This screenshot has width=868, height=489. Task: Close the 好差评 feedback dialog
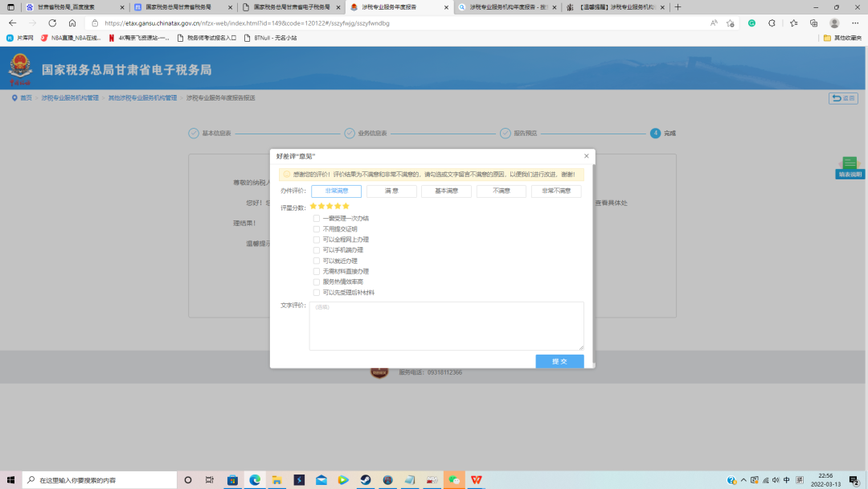586,156
